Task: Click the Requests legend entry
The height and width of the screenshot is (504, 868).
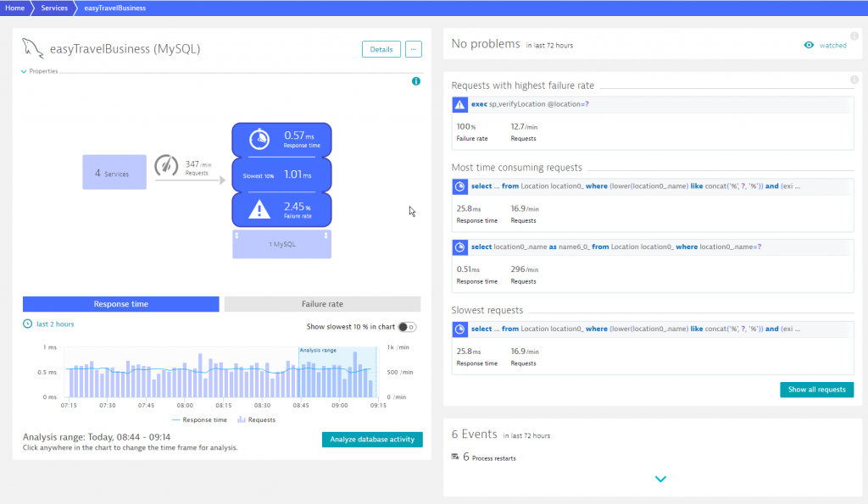Action: [256, 420]
